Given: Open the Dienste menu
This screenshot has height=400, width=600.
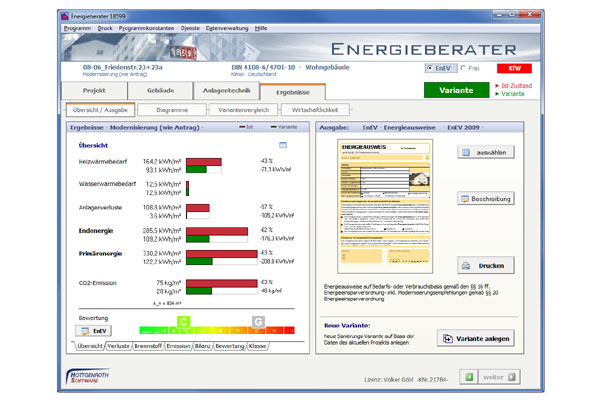Looking at the screenshot, I should click(x=190, y=28).
